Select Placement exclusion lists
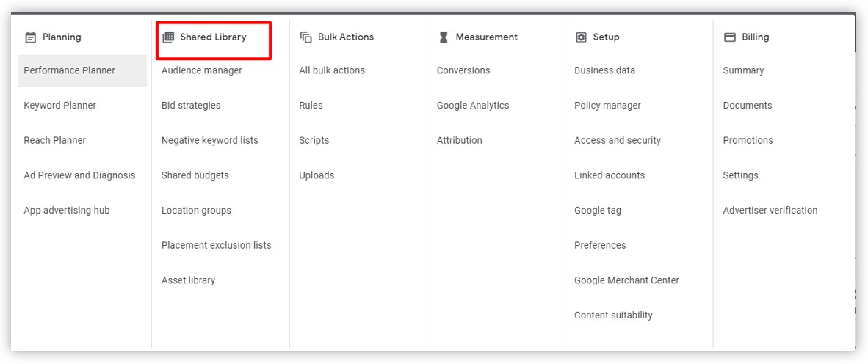The width and height of the screenshot is (868, 364). click(217, 245)
